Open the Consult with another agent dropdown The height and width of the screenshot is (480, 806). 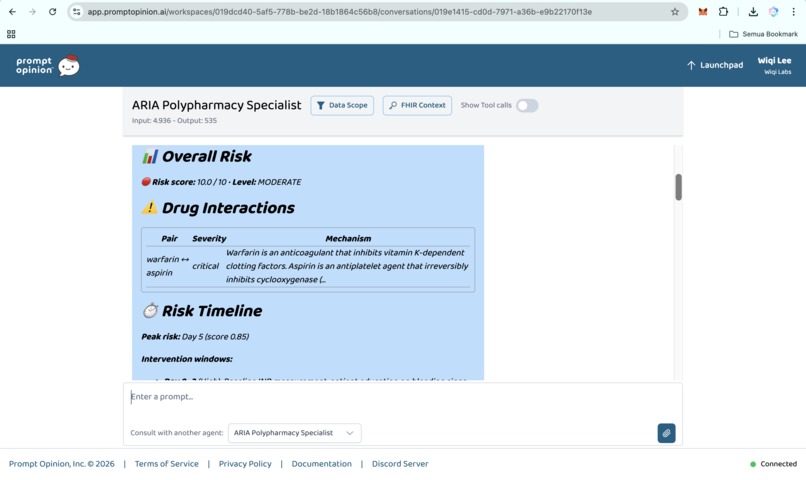(295, 433)
